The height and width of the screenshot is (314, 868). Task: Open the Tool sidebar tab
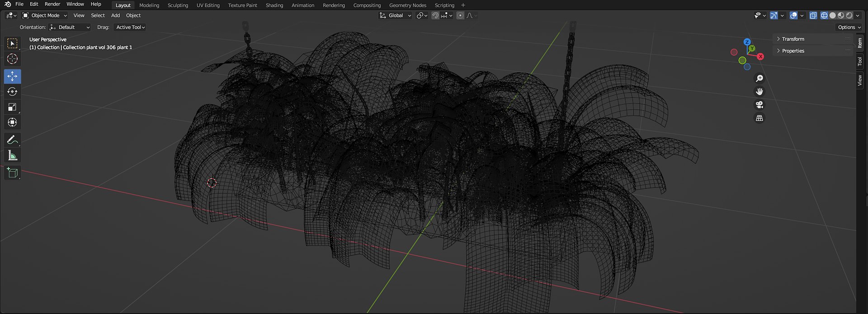(x=860, y=61)
